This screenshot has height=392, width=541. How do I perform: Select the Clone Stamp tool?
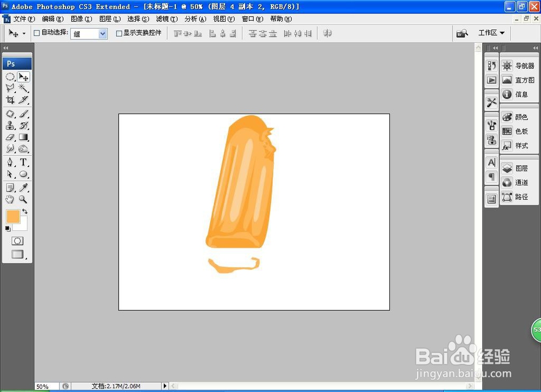(10, 125)
